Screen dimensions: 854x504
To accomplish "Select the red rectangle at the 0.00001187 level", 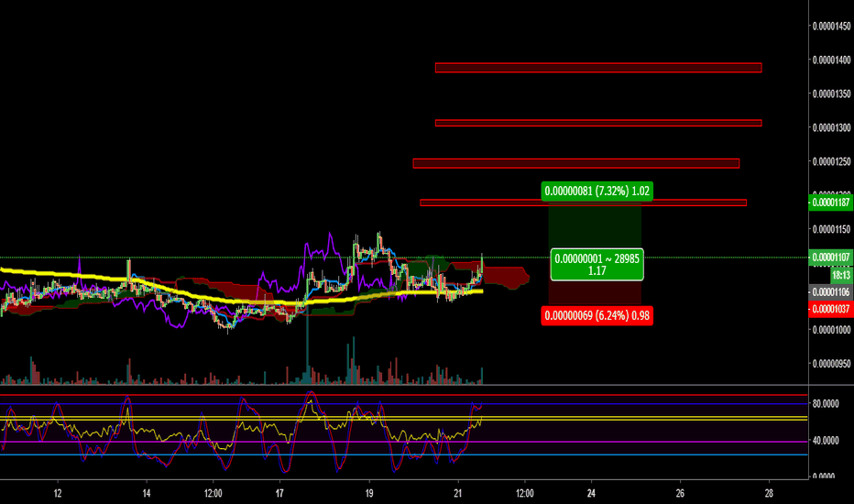I will (x=584, y=203).
